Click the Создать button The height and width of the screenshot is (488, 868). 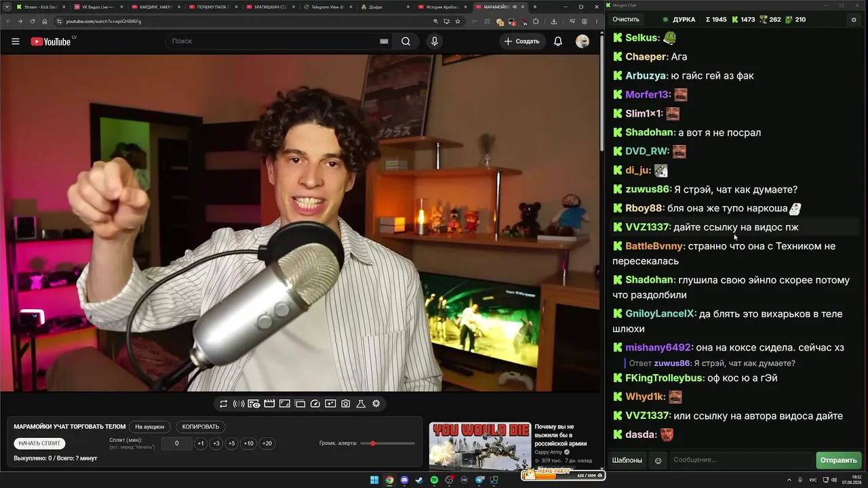tap(521, 41)
